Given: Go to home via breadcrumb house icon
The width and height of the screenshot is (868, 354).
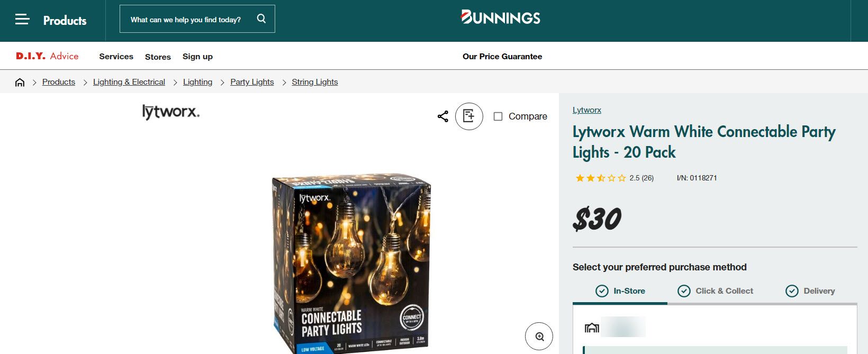Looking at the screenshot, I should click(20, 82).
